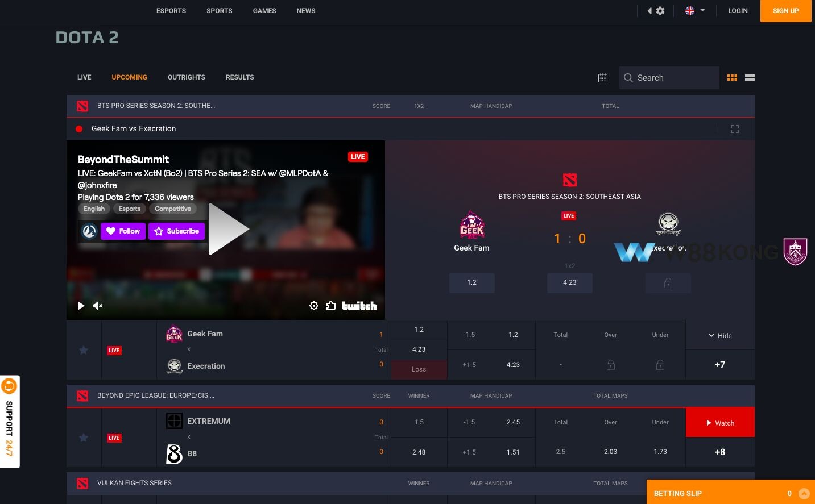Switch to the RESULTS tab
Screen dimensions: 815x504
coord(239,77)
